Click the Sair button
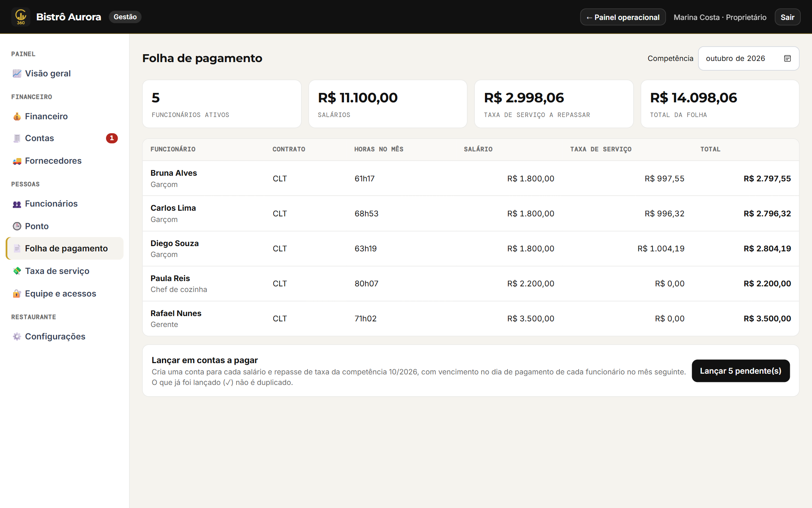812x508 pixels. point(787,17)
